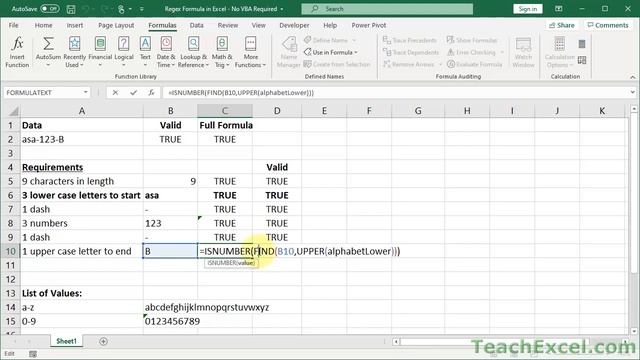Confirm formula with the checkmark button
Viewport: 640px width, 360px height.
tap(133, 93)
